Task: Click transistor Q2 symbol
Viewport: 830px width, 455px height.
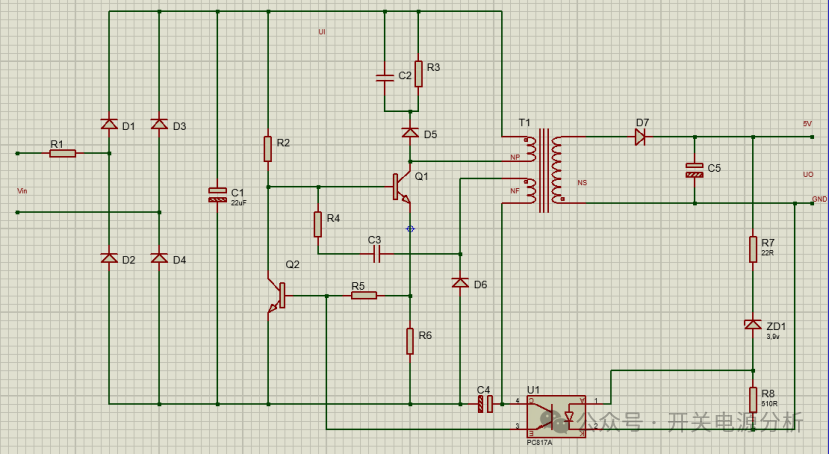Action: pos(277,295)
